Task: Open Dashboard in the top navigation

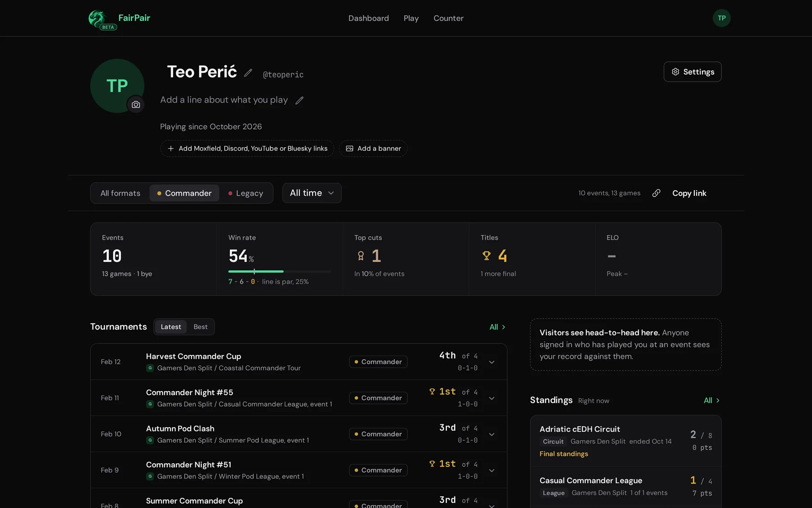Action: pos(368,18)
